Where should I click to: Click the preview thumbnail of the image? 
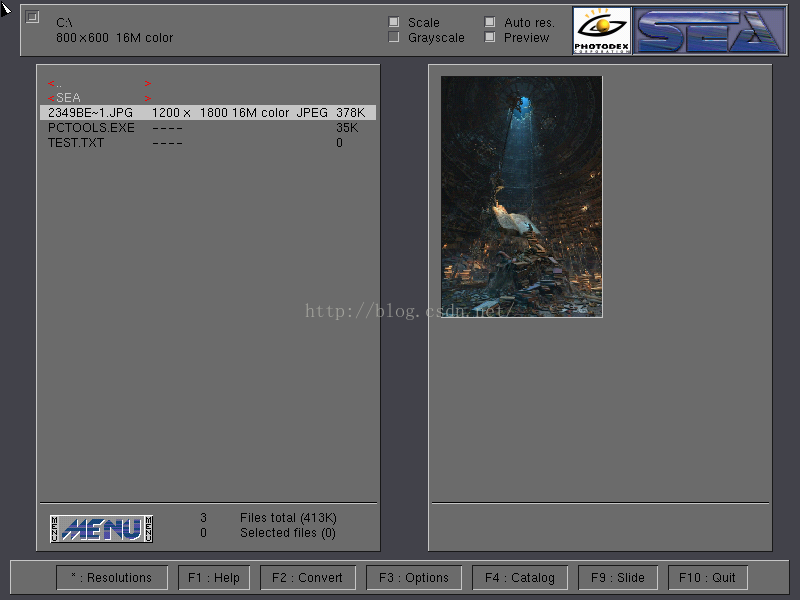[521, 197]
